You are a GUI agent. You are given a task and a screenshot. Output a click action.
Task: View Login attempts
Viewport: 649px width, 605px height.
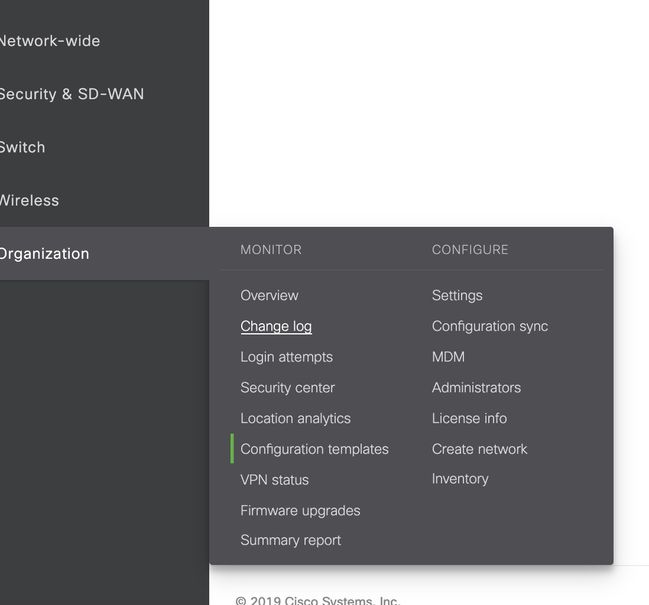[x=286, y=357]
